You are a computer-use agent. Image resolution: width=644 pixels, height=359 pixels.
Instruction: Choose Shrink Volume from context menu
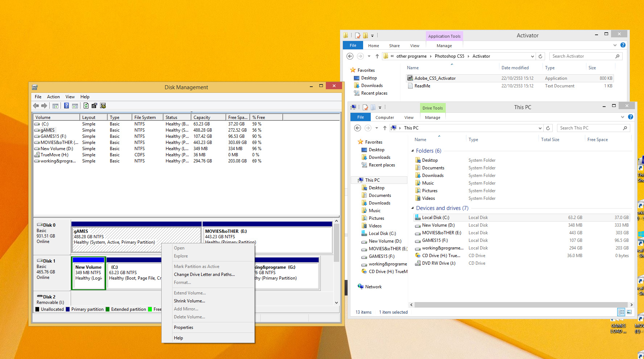[189, 301]
